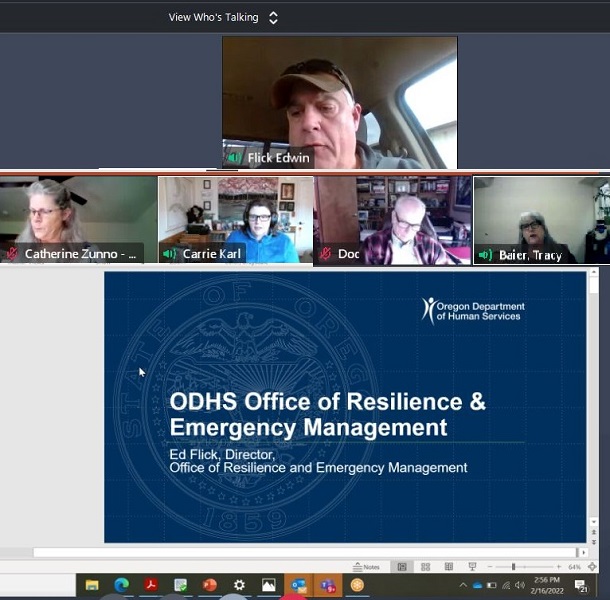This screenshot has width=610, height=600.
Task: Click the Oregon Department of Human Services logo
Action: point(473,311)
